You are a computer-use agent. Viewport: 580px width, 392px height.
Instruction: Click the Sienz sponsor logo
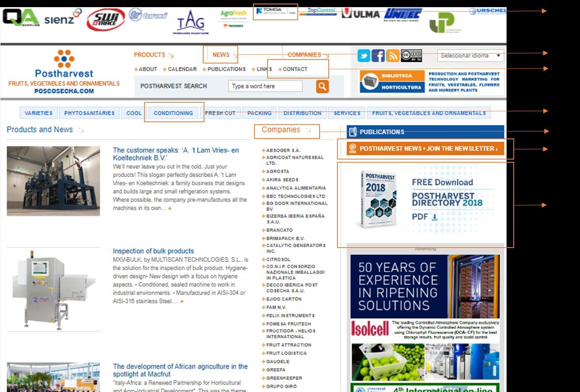(63, 17)
